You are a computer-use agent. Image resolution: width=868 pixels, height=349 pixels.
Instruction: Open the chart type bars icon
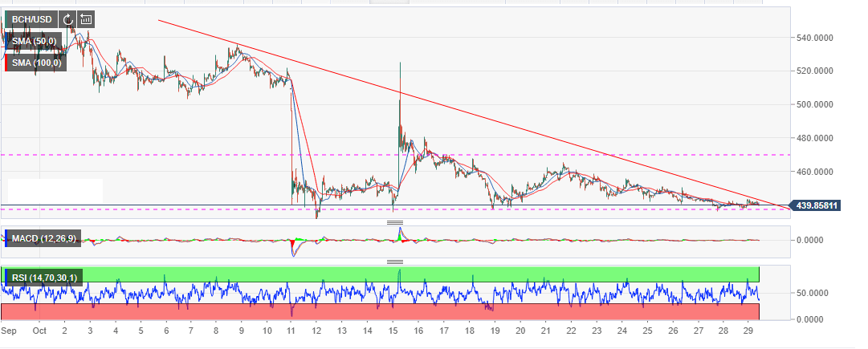click(x=86, y=19)
